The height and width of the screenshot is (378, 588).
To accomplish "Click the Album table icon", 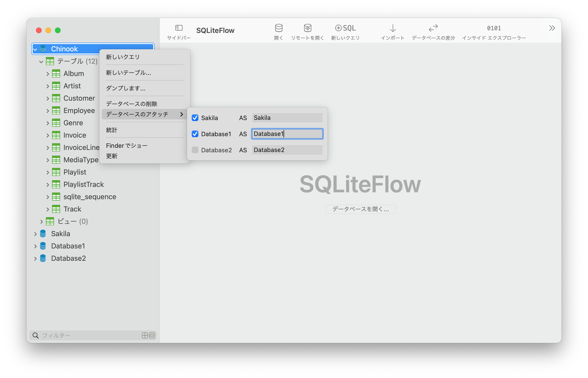I will [x=56, y=73].
